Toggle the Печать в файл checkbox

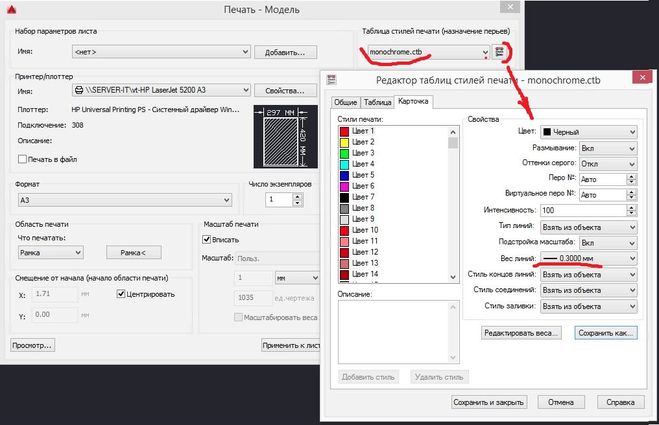pyautogui.click(x=23, y=160)
